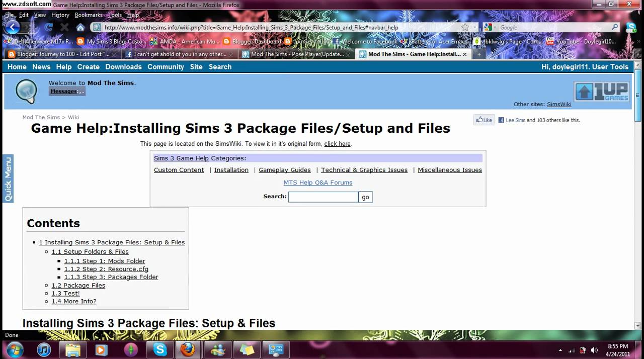This screenshot has width=644, height=359.
Task: Open the Quick Menu side tab
Action: point(8,179)
